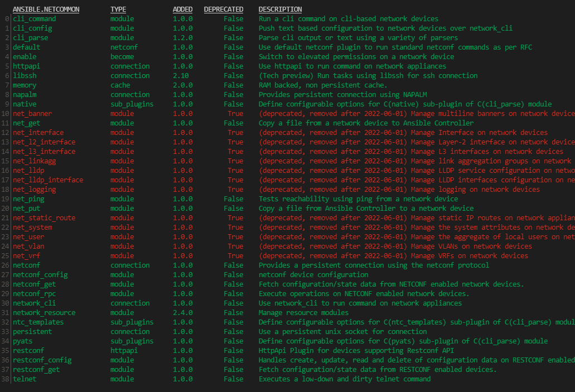
Task: Click the ADDED column header
Action: (x=182, y=9)
